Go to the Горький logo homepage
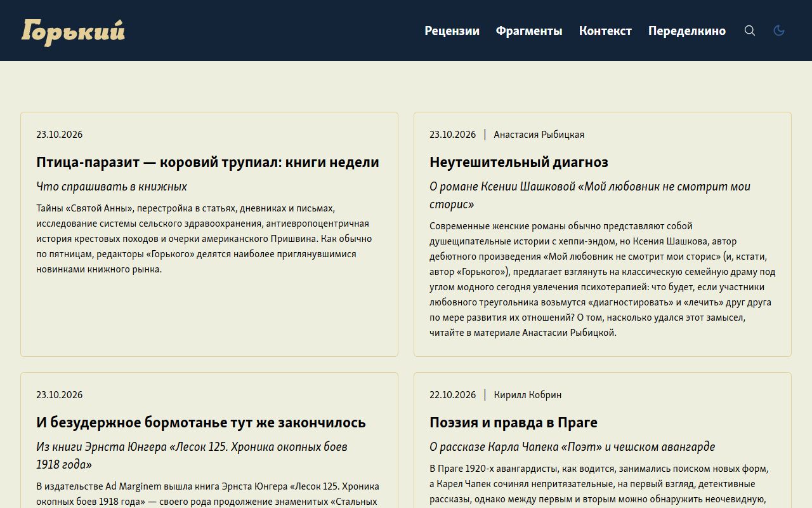Screen dimensions: 812x508 73,31
